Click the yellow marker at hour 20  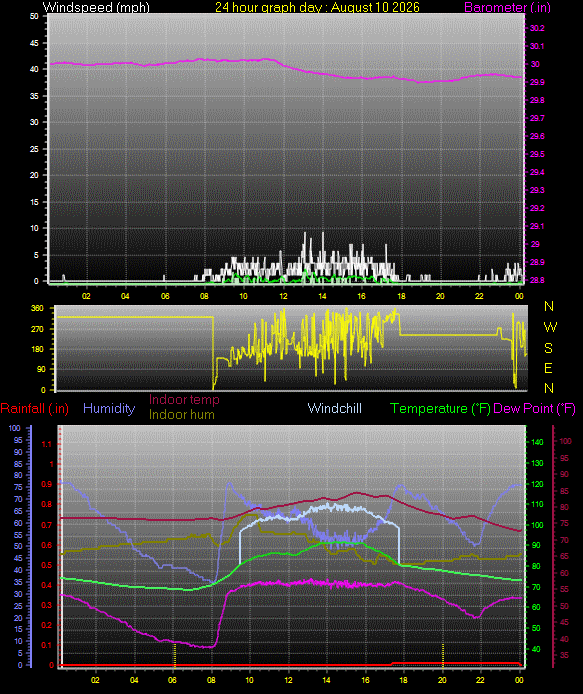pos(443,655)
